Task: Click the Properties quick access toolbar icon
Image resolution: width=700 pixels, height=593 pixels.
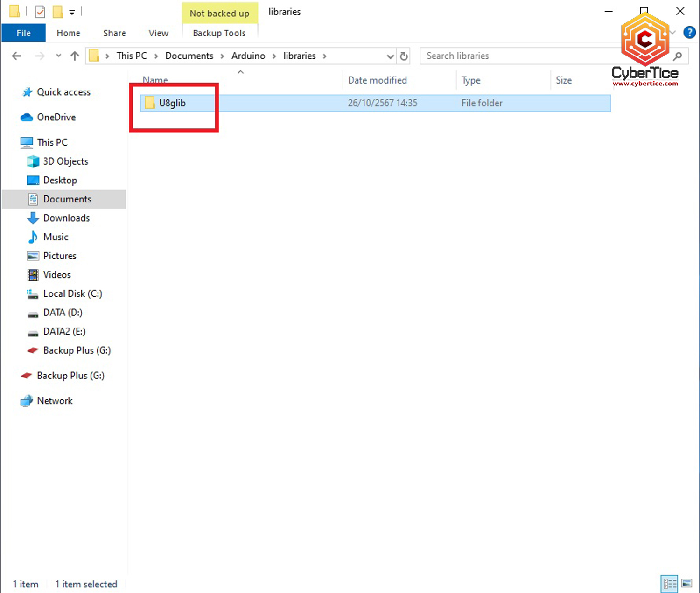Action: tap(40, 12)
